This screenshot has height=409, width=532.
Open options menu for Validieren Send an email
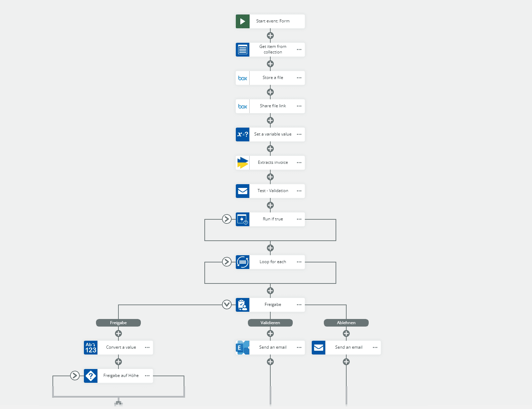(299, 348)
